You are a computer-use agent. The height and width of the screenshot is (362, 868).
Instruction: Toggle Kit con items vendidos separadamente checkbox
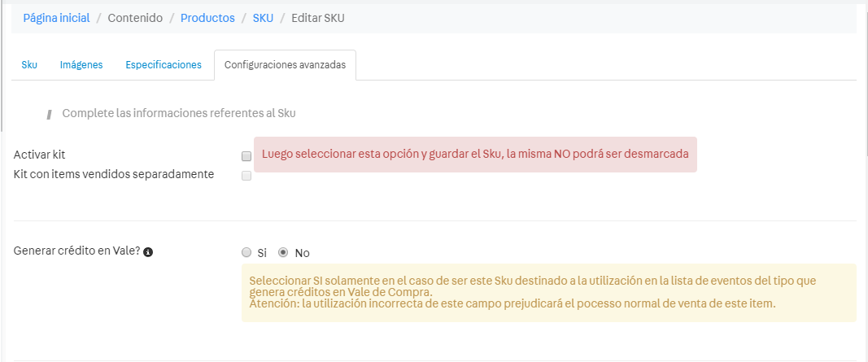tap(246, 176)
